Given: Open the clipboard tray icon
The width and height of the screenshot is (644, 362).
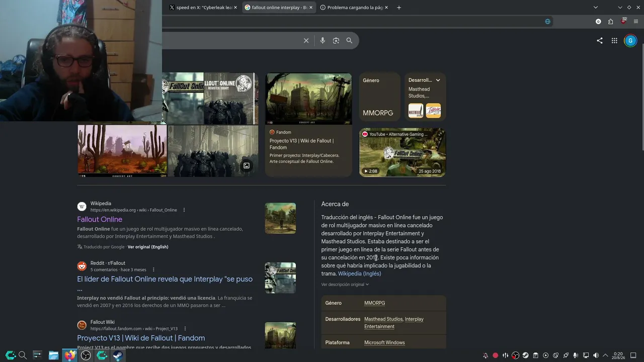Looking at the screenshot, I should pyautogui.click(x=535, y=355).
